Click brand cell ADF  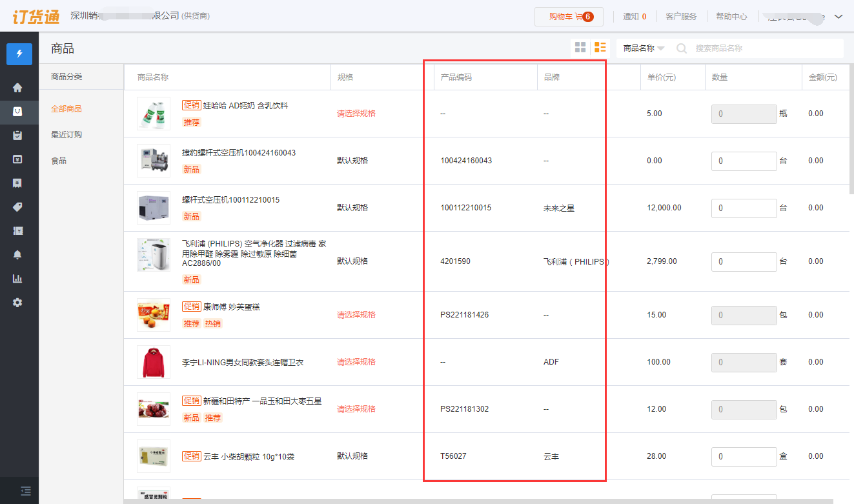click(x=551, y=362)
